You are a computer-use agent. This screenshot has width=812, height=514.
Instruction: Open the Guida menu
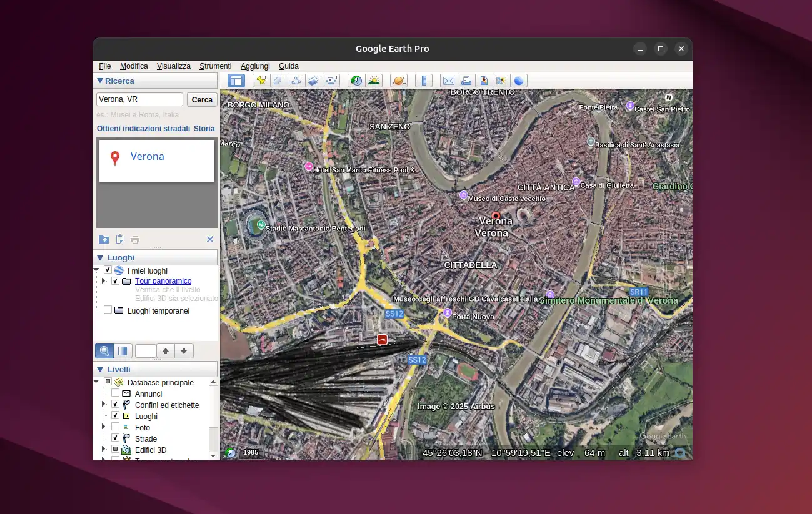tap(289, 66)
